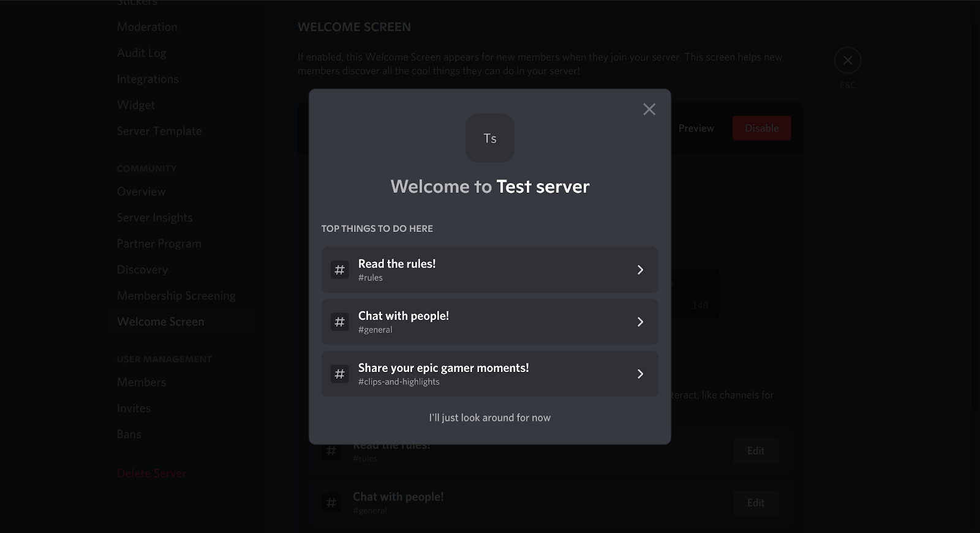Click background hash icon of #rules row
The height and width of the screenshot is (533, 980).
[x=331, y=451]
